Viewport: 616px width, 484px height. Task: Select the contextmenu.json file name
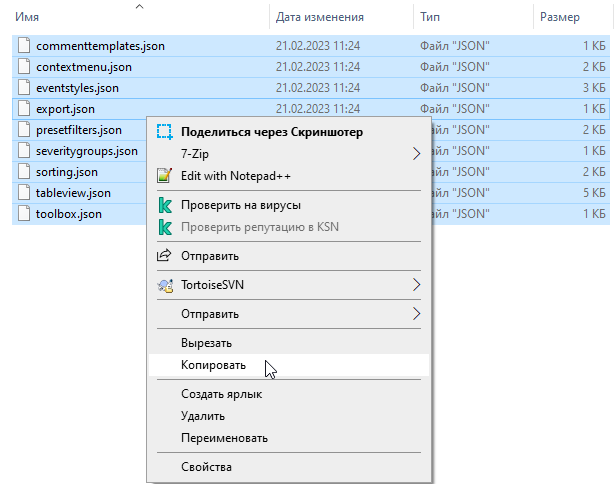tap(83, 67)
